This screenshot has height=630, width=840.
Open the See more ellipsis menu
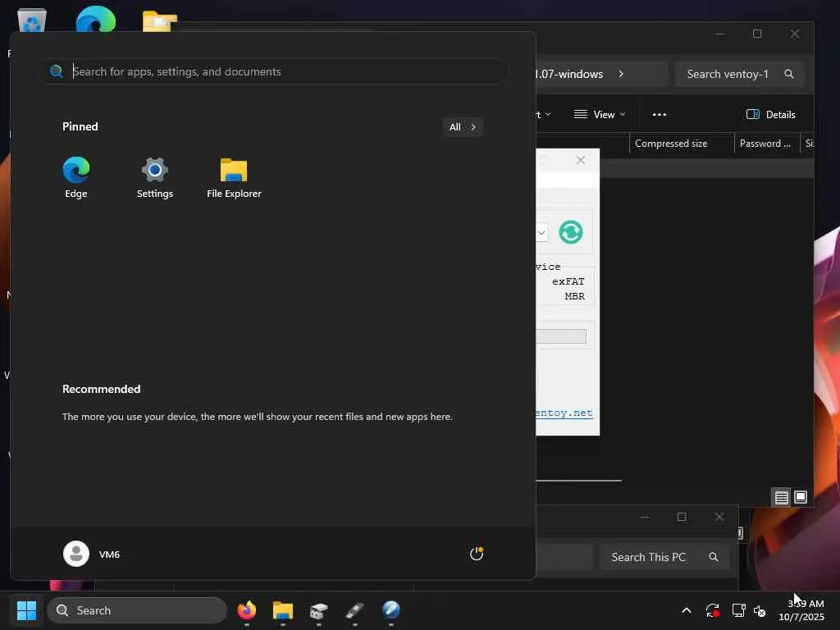(x=660, y=115)
